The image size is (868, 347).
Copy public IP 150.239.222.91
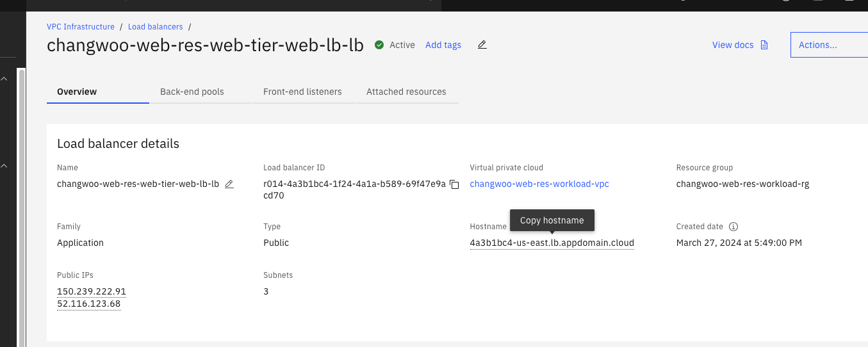click(x=92, y=291)
